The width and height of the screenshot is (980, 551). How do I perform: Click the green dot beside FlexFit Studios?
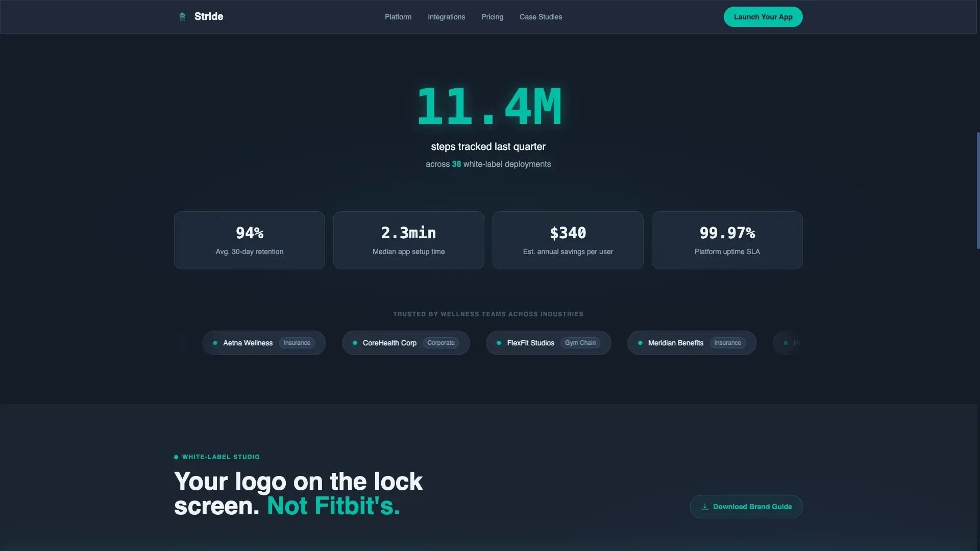[499, 343]
